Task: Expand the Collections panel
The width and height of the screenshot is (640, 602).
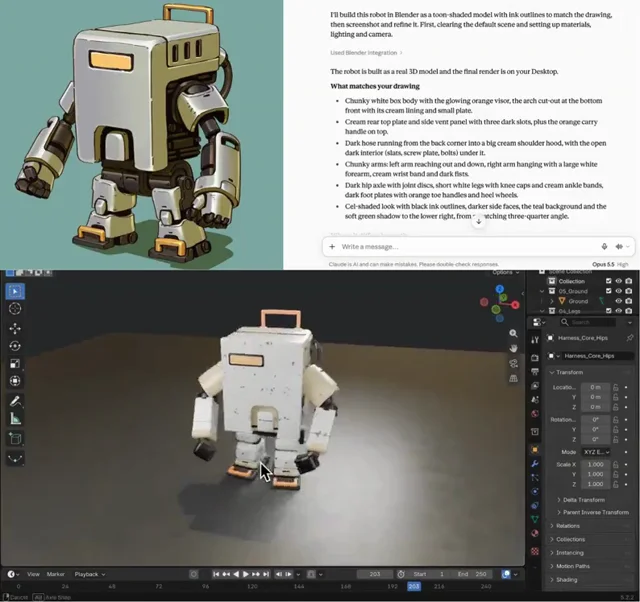Action: pos(567,539)
